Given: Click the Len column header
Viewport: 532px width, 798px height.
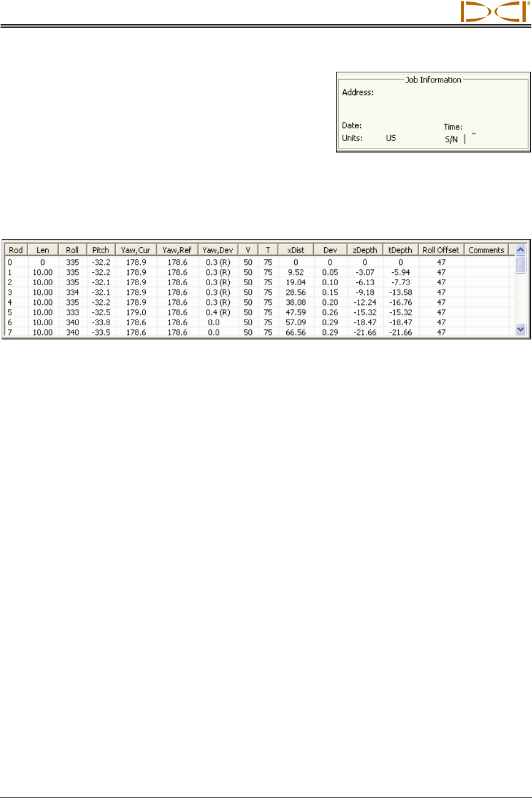Looking at the screenshot, I should 43,250.
